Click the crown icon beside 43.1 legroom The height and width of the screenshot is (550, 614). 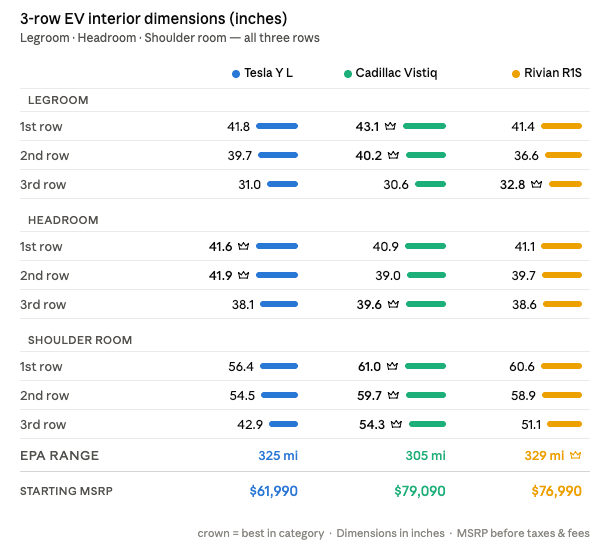pos(390,126)
